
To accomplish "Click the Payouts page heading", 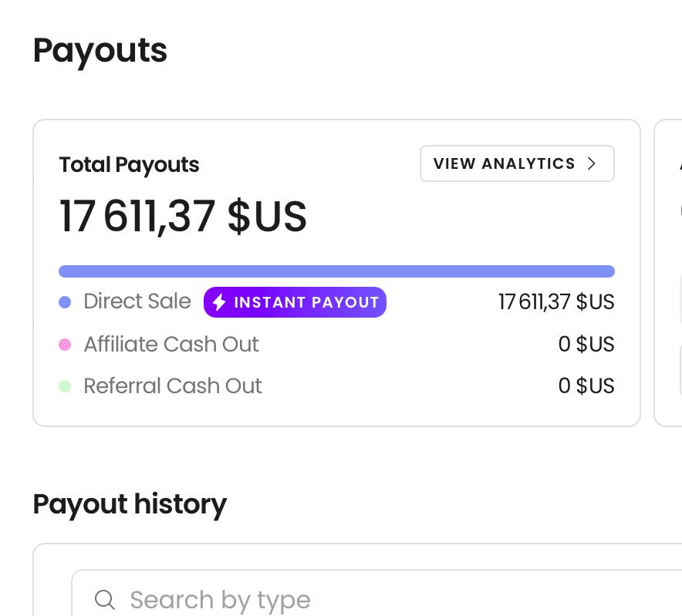I will coord(100,51).
